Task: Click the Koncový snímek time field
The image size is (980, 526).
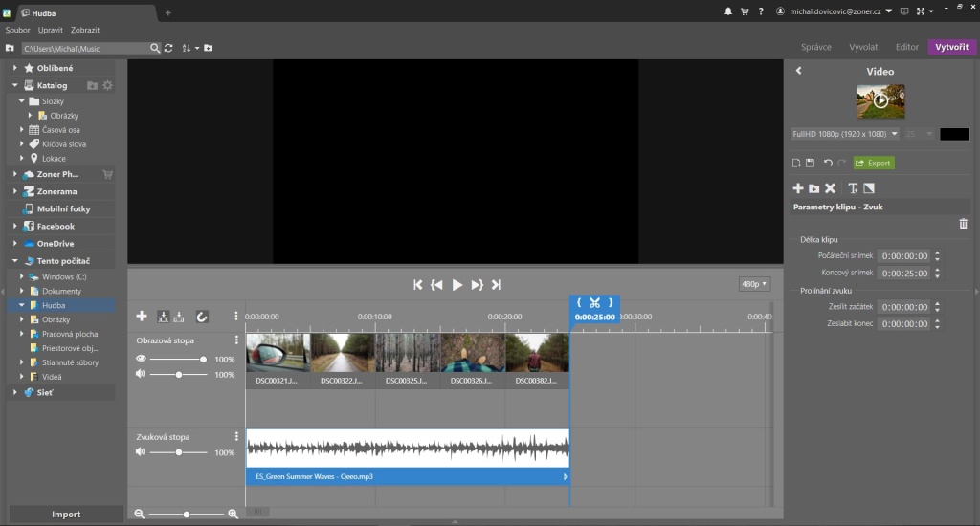Action: pyautogui.click(x=904, y=273)
